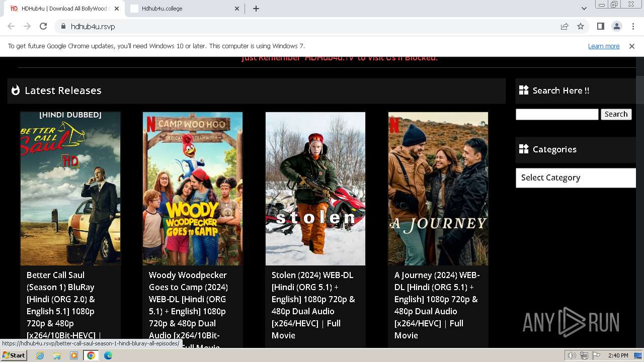The height and width of the screenshot is (362, 644).
Task: Open the Stolen movie poster
Action: point(315,189)
